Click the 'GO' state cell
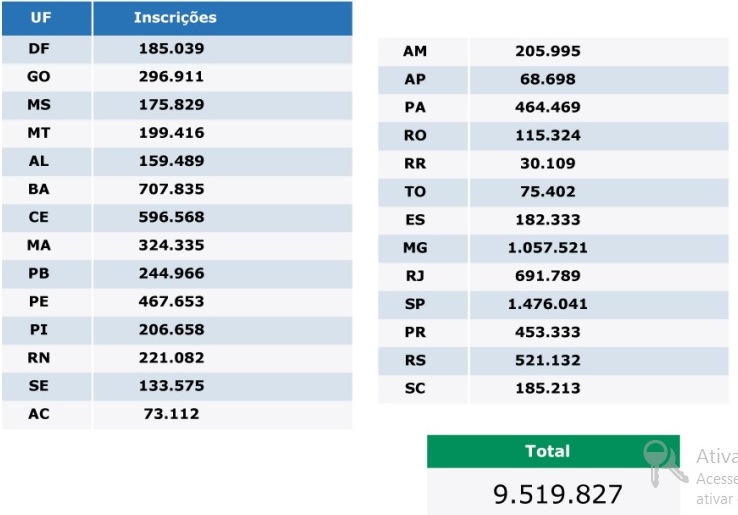The image size is (738, 515). (x=40, y=76)
